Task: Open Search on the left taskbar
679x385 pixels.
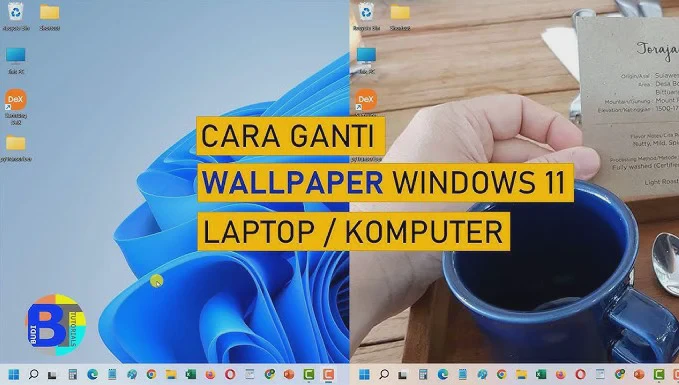Action: point(33,374)
